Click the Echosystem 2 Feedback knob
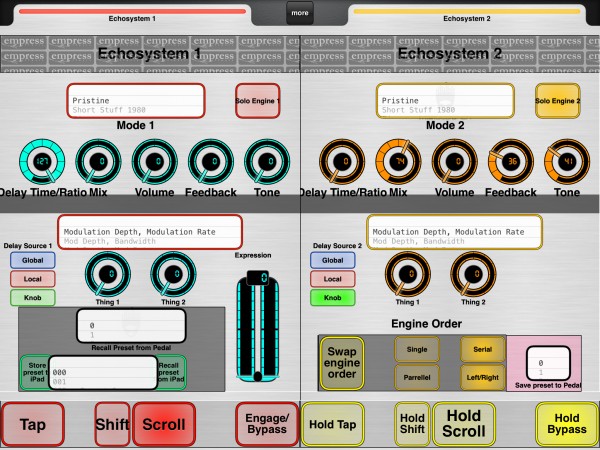Screen dimensions: 600x450 (x=511, y=161)
